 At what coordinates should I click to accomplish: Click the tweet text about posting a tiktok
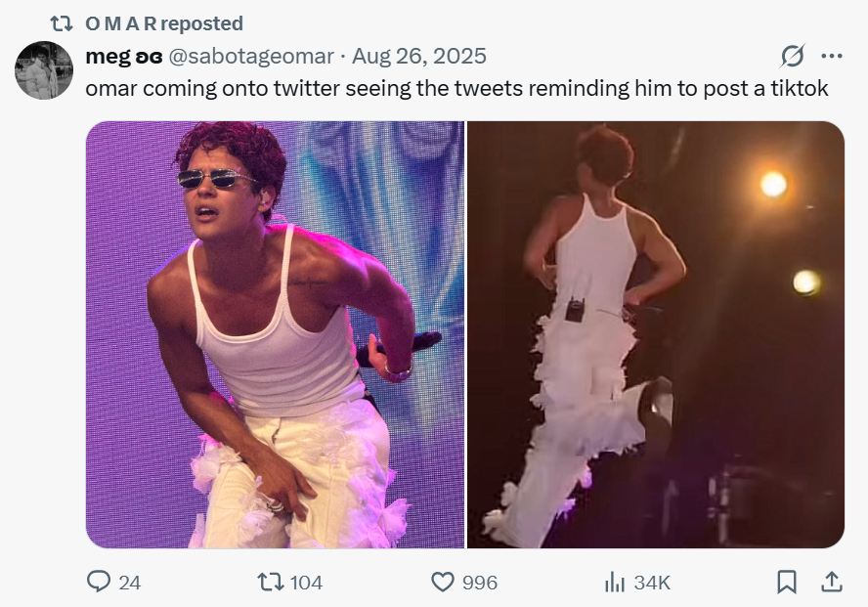pyautogui.click(x=456, y=88)
